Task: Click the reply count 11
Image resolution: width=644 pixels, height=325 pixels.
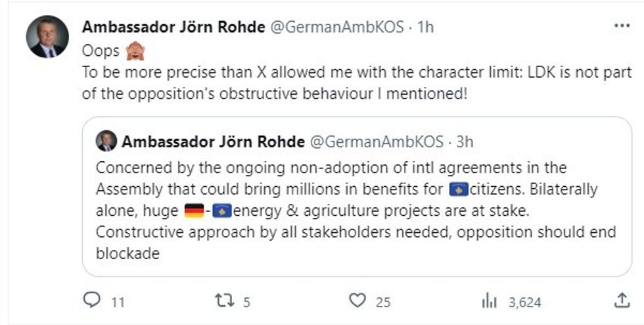Action: [x=118, y=303]
